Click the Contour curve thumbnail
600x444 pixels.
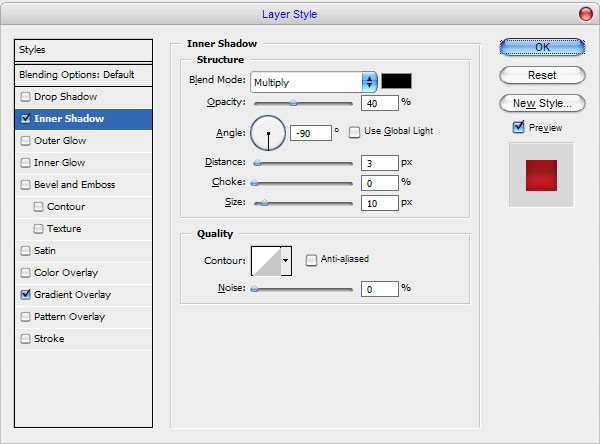tap(266, 260)
